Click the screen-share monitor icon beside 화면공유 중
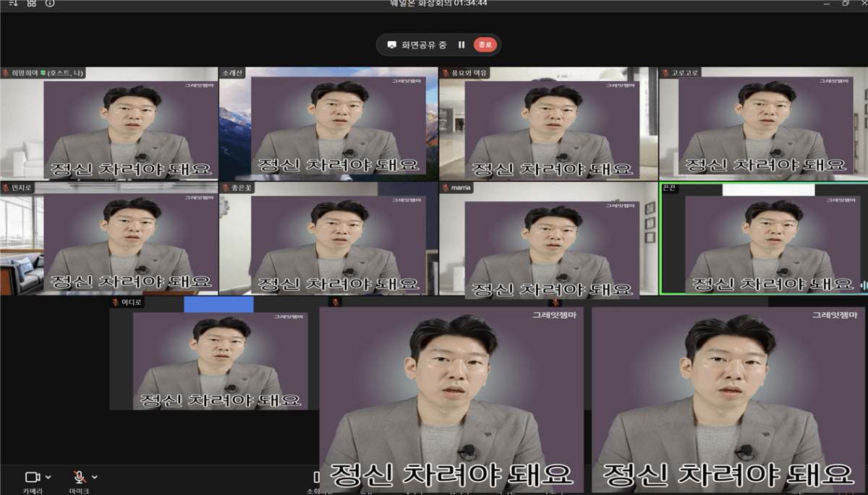This screenshot has height=495, width=868. (x=391, y=45)
